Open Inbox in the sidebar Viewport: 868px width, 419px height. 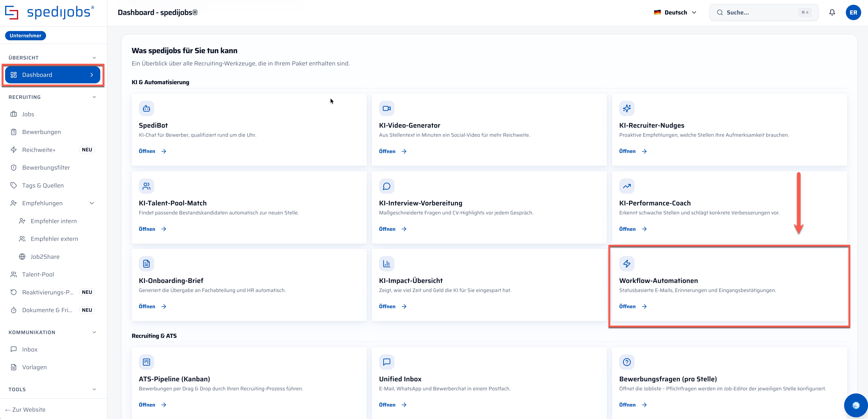[x=53, y=349]
